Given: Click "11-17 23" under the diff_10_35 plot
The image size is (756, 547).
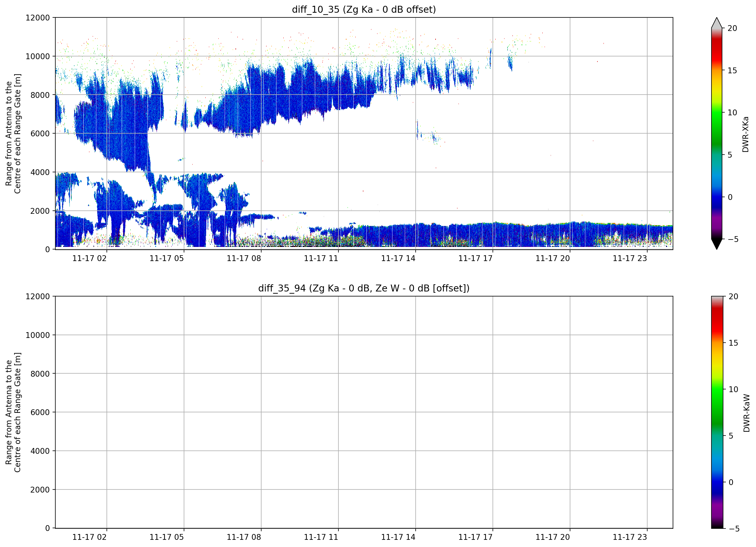Looking at the screenshot, I should [630, 259].
